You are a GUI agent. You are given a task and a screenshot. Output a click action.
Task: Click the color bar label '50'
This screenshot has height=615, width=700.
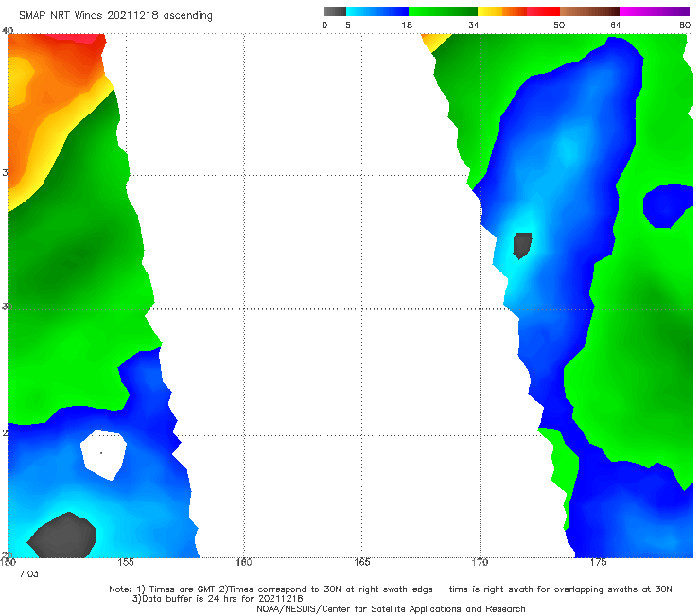tap(559, 25)
